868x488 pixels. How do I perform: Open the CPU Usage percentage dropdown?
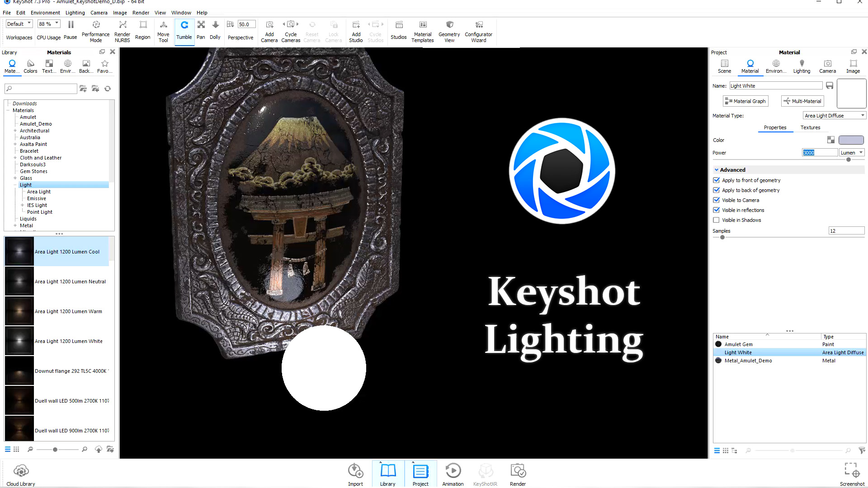pyautogui.click(x=49, y=24)
